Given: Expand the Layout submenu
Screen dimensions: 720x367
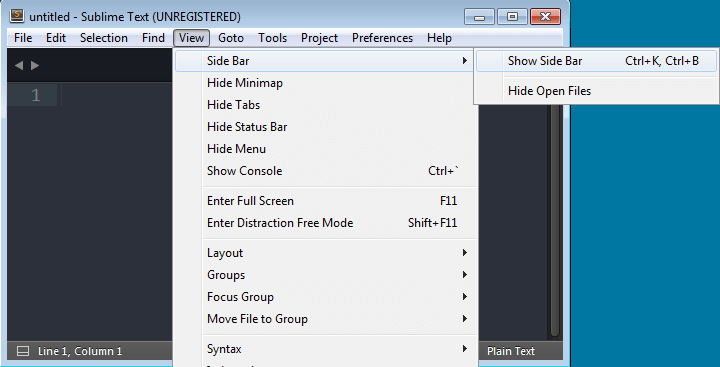Looking at the screenshot, I should 326,253.
